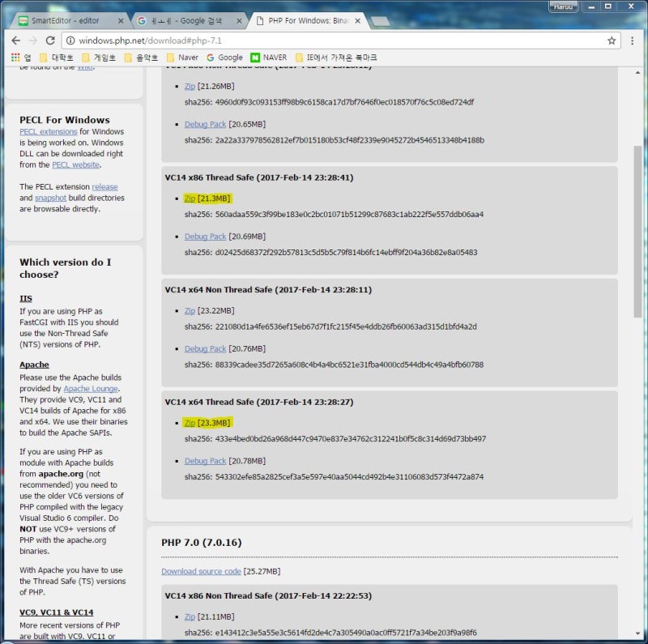
Task: Go back using the browser back arrow
Action: 15,41
